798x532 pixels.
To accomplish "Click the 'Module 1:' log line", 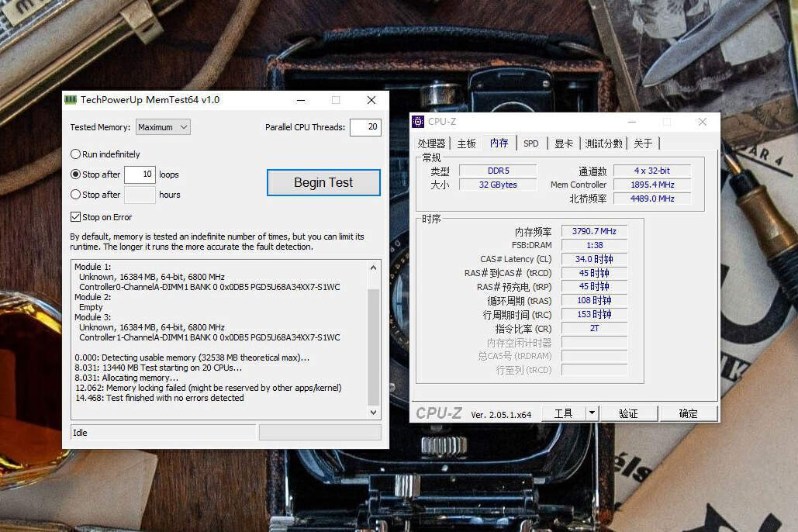I will tap(92, 267).
